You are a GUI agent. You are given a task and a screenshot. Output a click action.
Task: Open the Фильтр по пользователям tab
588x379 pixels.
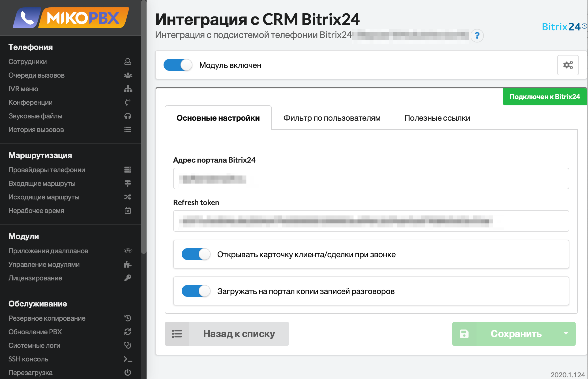pyautogui.click(x=332, y=118)
